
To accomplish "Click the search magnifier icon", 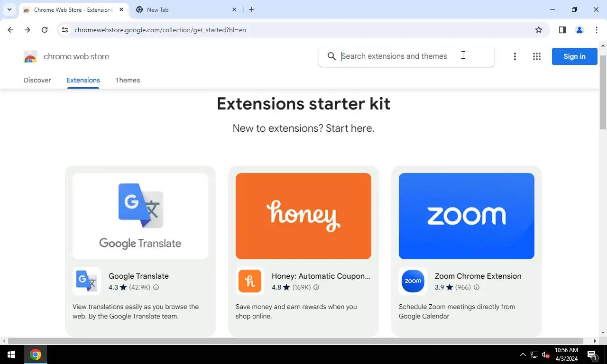I will pos(331,56).
